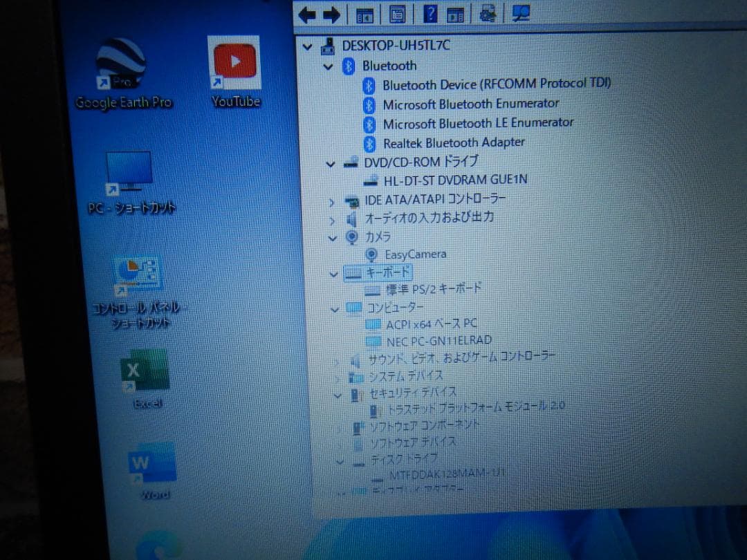Select the DESKTOP-UH5TL7C root node
The width and height of the screenshot is (747, 560).
395,45
